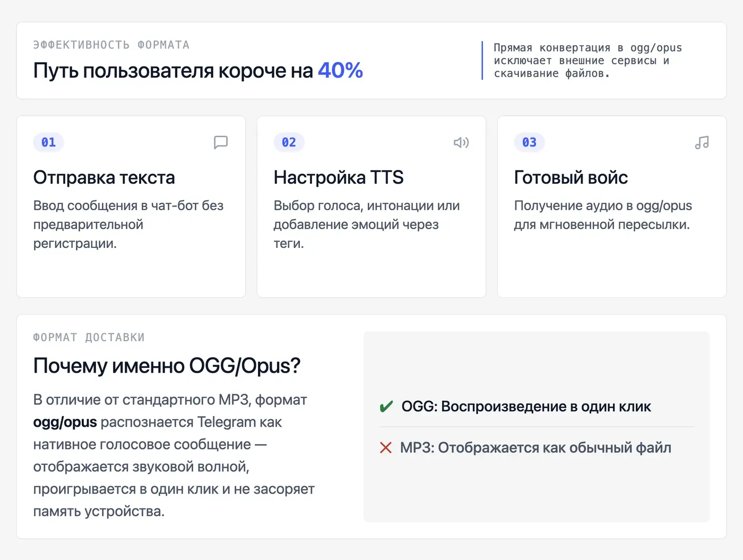
Task: Click the speaker volume icon on card 02
Action: tap(461, 142)
